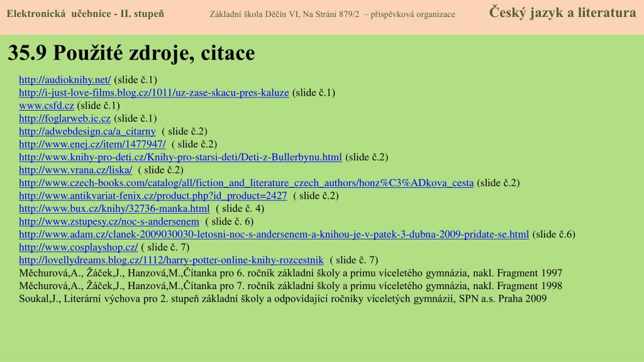644x362 pixels.
Task: Open the i-just-love-films blog link
Action: 154,93
